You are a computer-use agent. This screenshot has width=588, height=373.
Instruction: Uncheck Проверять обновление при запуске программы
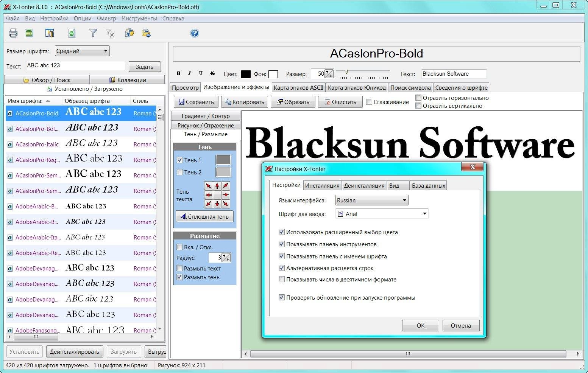pos(281,297)
